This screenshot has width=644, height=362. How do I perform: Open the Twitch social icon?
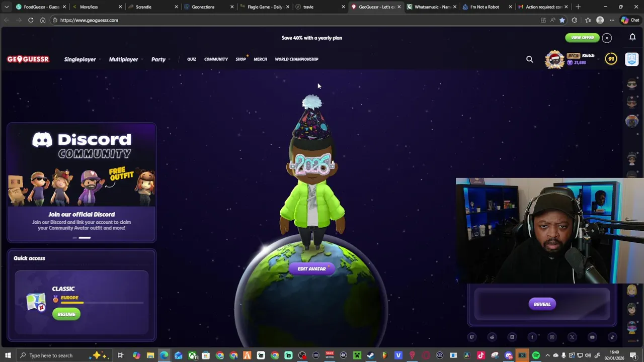[472, 337]
